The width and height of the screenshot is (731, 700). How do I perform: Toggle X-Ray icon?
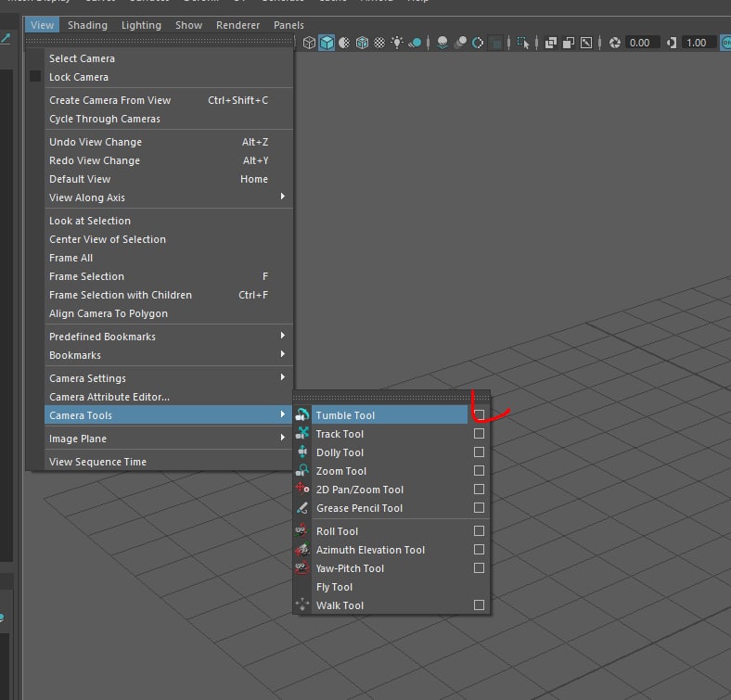click(551, 43)
